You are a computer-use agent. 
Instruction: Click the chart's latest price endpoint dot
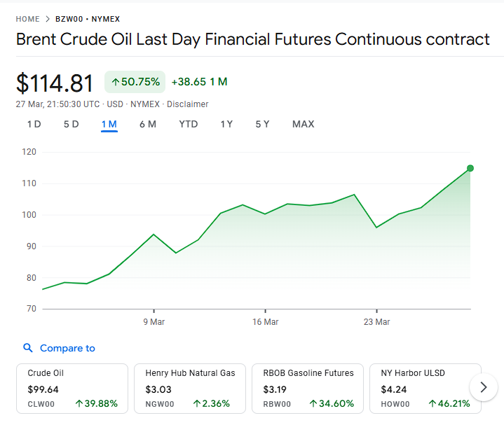click(x=470, y=168)
